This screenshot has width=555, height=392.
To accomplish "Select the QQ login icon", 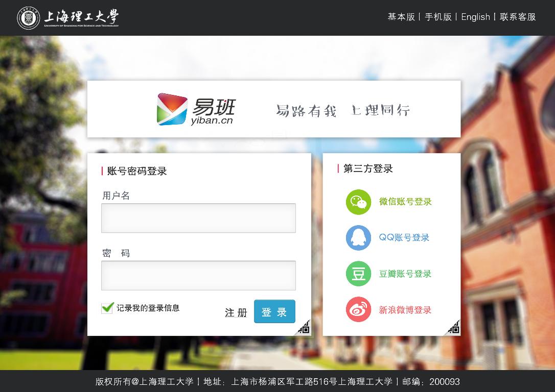I will (358, 238).
